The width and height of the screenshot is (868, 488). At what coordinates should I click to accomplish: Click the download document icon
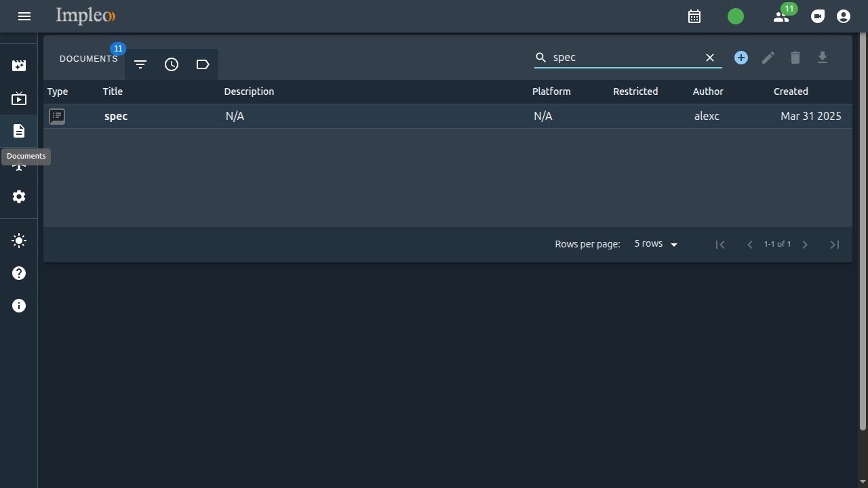point(823,58)
